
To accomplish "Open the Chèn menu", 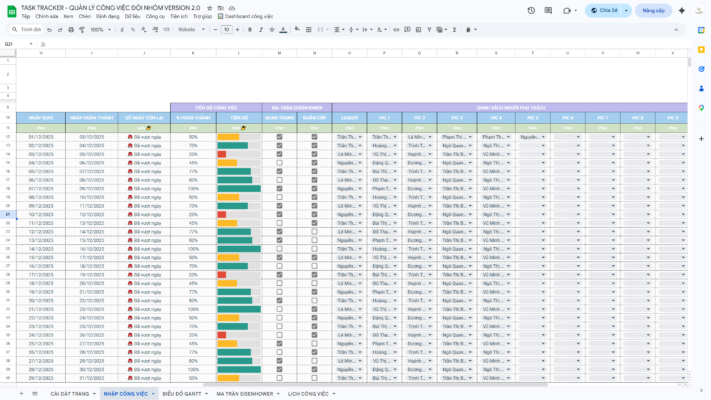I will point(85,16).
